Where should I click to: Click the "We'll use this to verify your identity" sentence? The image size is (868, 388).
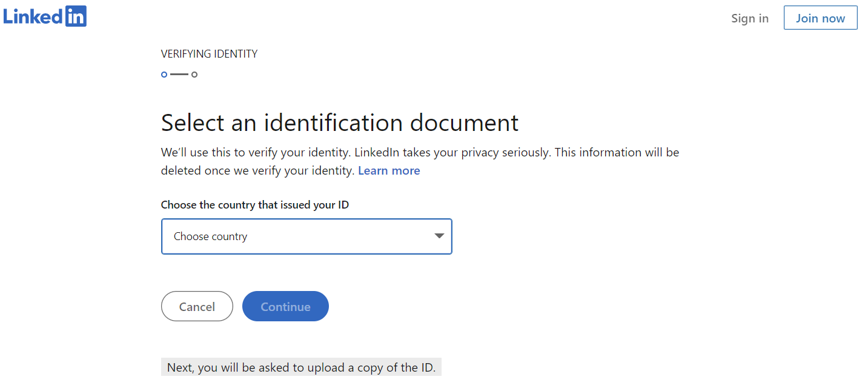(256, 152)
